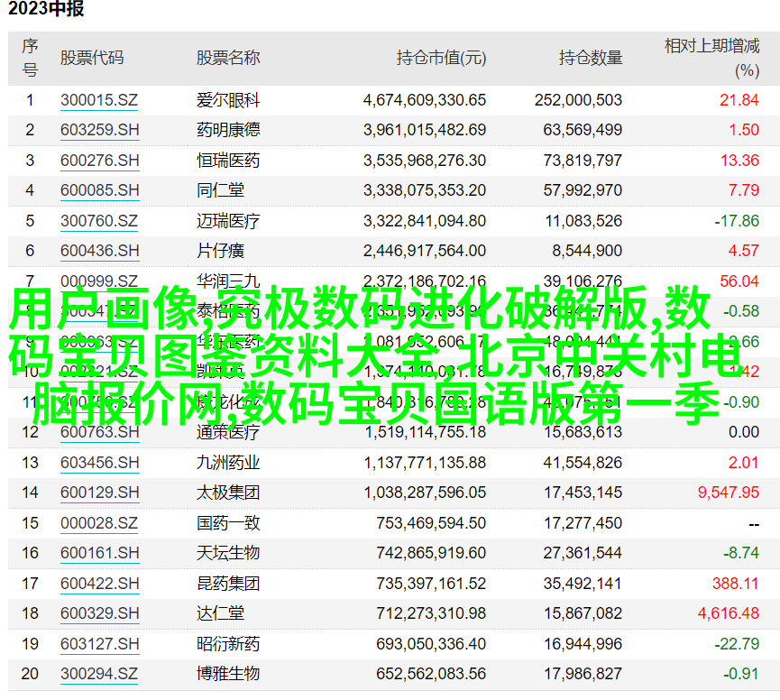780x700 pixels.
Task: Click holding quantity 11,083,526
Action: (x=583, y=220)
